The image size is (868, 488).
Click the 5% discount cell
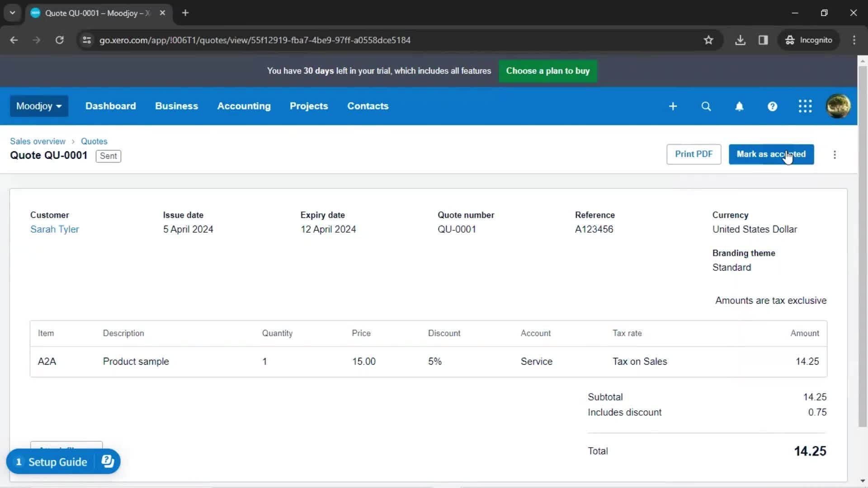click(x=435, y=361)
